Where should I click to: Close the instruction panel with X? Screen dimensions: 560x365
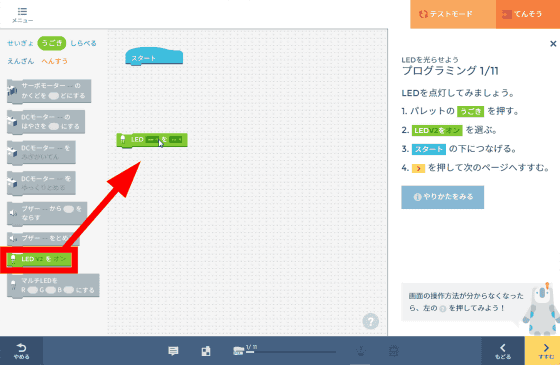[x=553, y=44]
